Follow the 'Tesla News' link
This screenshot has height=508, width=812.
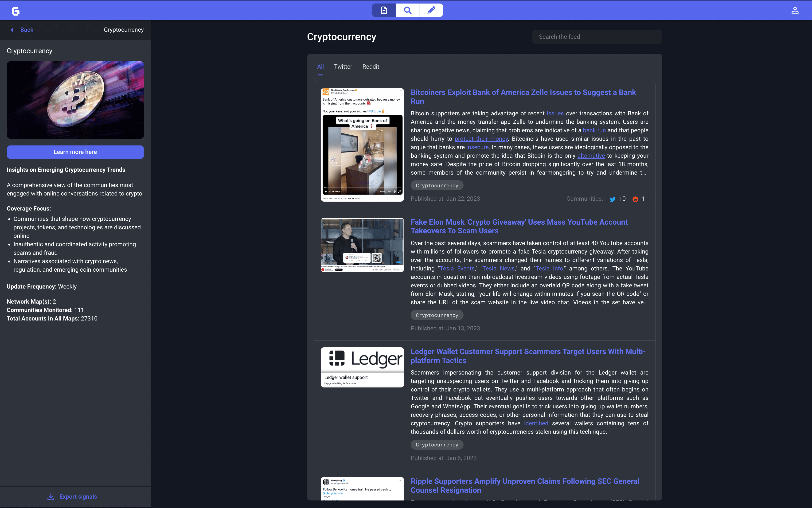click(499, 268)
